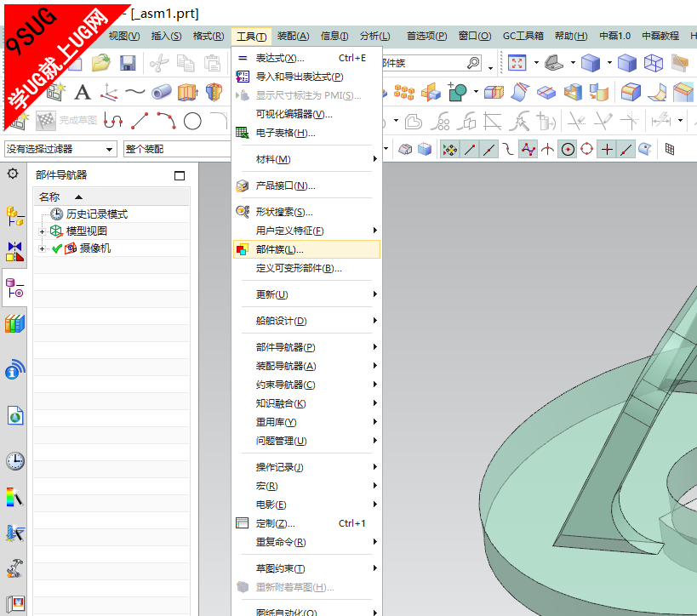Toggle the quadrant point snap
697x616 pixels.
point(586,150)
